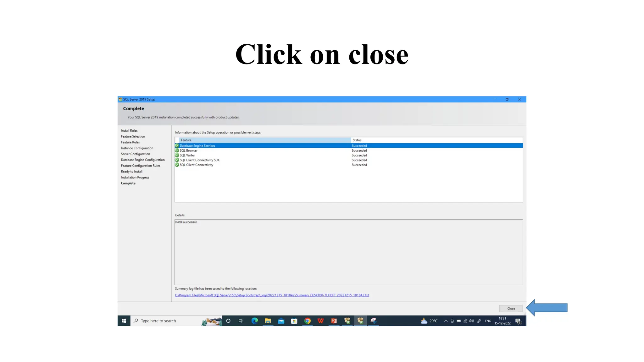Click the Succeeded status for SQL Writer
The width and height of the screenshot is (644, 362).
[359, 155]
